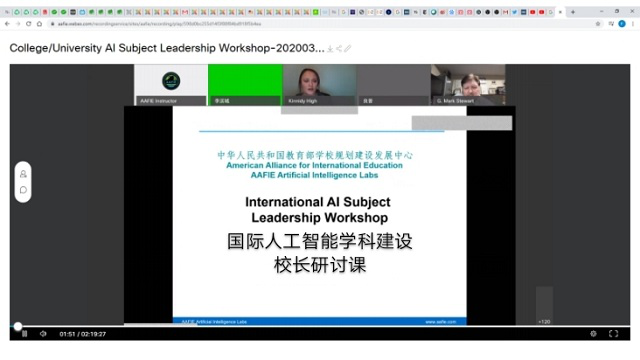This screenshot has height=360, width=640.
Task: Enter fullscreen video mode
Action: coord(613,334)
